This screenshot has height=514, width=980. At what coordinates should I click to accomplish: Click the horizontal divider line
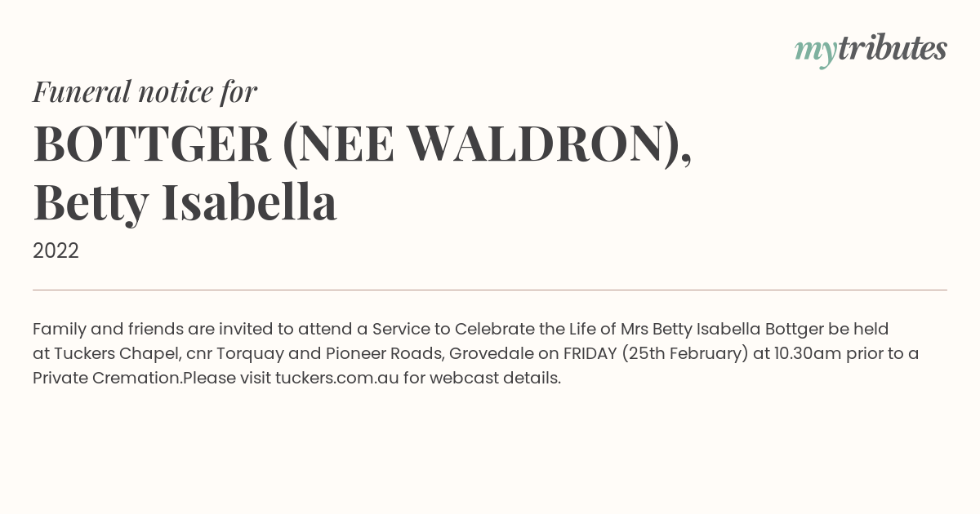coord(490,290)
